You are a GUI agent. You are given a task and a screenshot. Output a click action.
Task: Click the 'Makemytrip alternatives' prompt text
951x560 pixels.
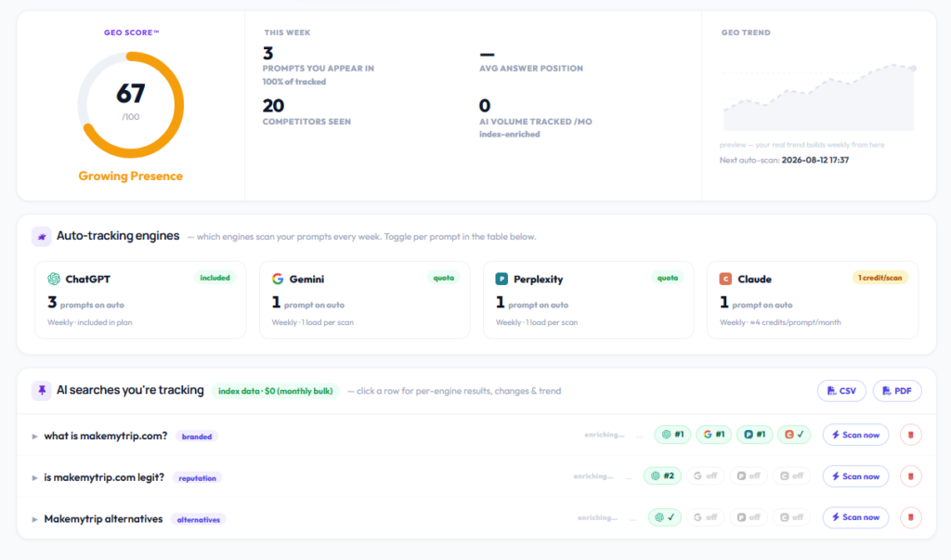[x=103, y=519]
